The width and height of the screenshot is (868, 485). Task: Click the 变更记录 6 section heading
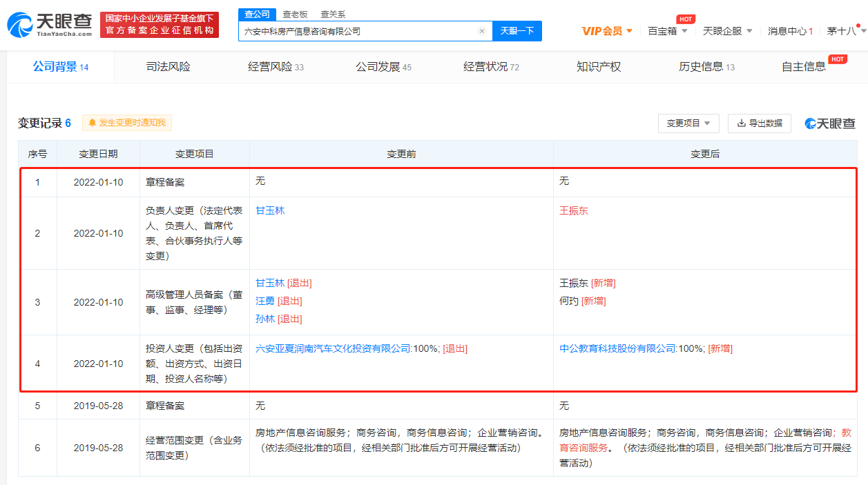click(x=44, y=123)
